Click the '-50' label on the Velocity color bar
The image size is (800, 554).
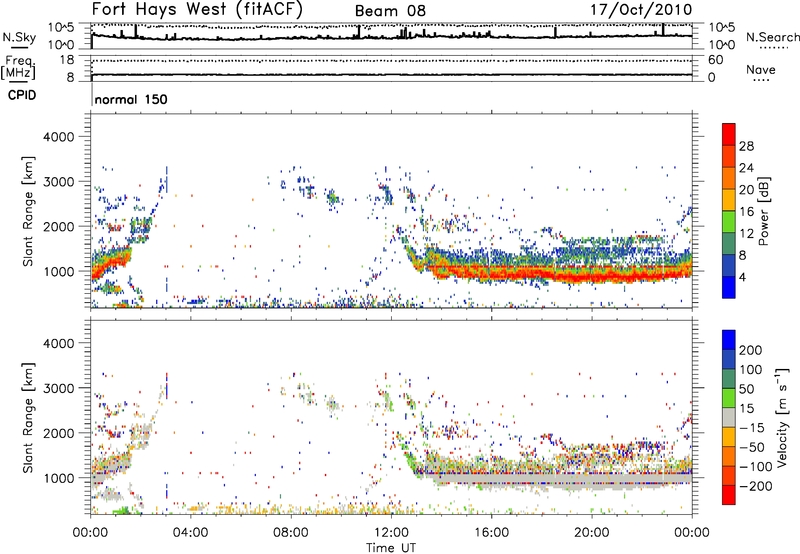(x=752, y=447)
